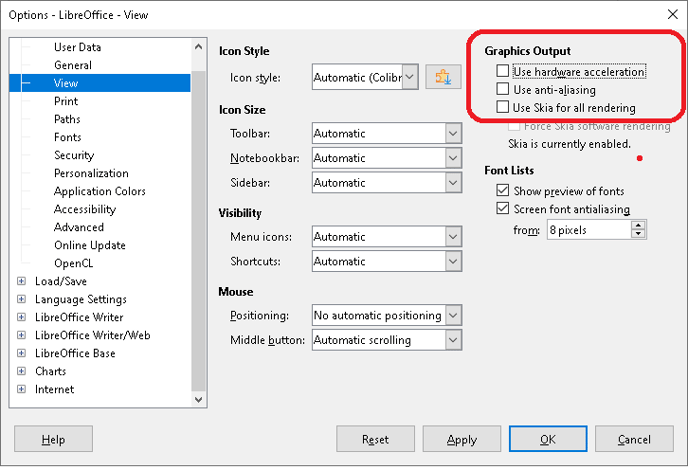Expand the Load/Save tree node
The width and height of the screenshot is (688, 470).
pyautogui.click(x=21, y=281)
